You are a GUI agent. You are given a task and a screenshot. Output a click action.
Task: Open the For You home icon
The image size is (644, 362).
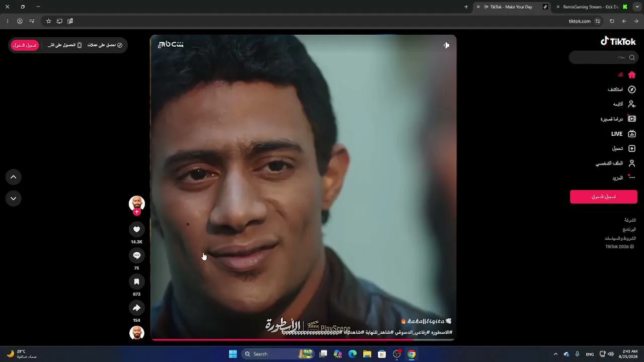click(632, 74)
